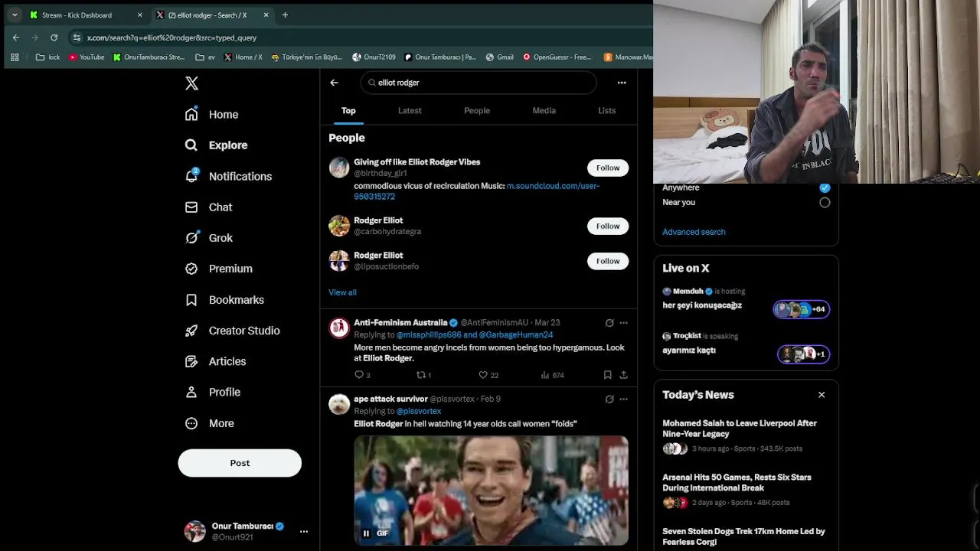Screen dimensions: 980x551
Task: Switch to the Latest search tab
Action: 410,110
